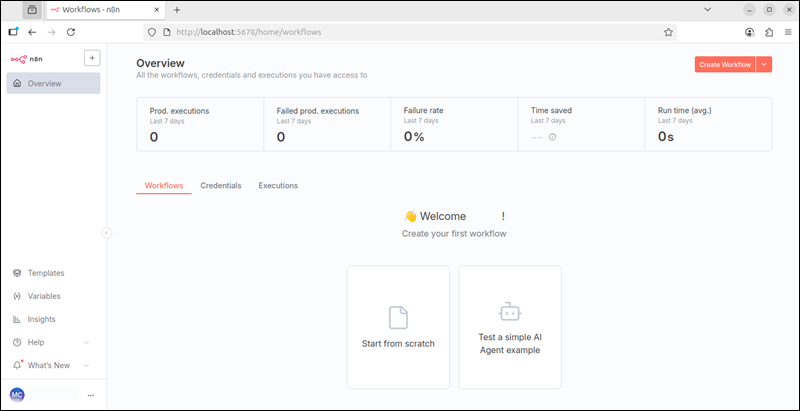Viewport: 800px width, 411px height.
Task: Click the MC user avatar
Action: pyautogui.click(x=17, y=395)
